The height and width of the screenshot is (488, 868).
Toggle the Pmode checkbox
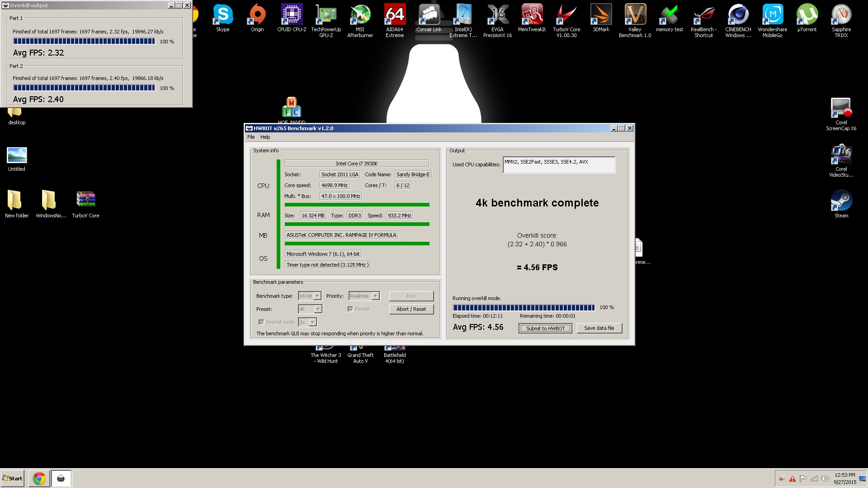tap(350, 309)
